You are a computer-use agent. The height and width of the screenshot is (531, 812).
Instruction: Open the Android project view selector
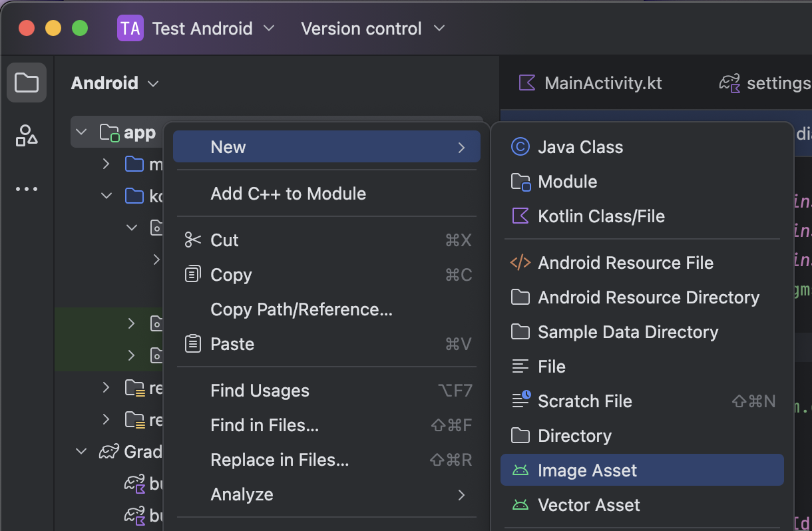click(115, 83)
